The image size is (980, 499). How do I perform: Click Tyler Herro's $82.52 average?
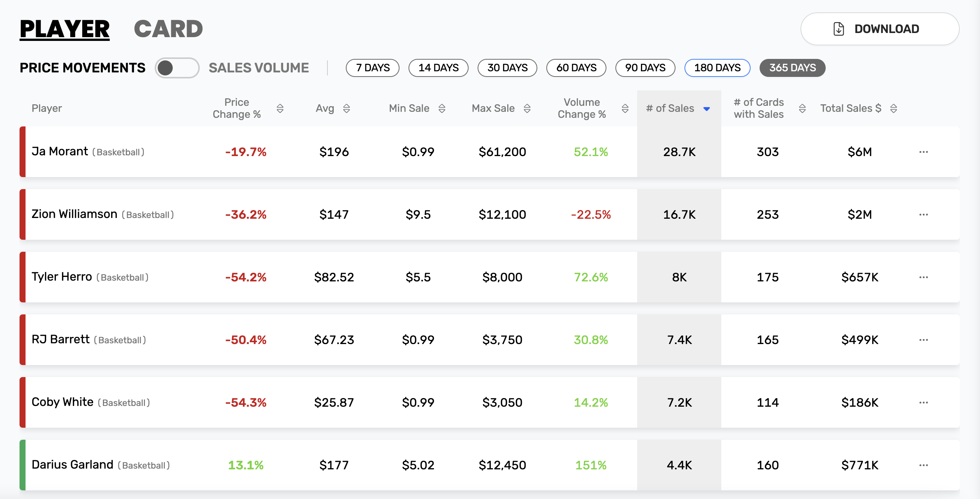coord(334,277)
